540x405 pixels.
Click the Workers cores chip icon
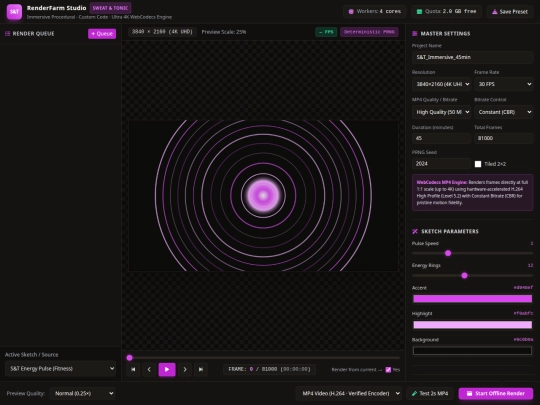351,11
